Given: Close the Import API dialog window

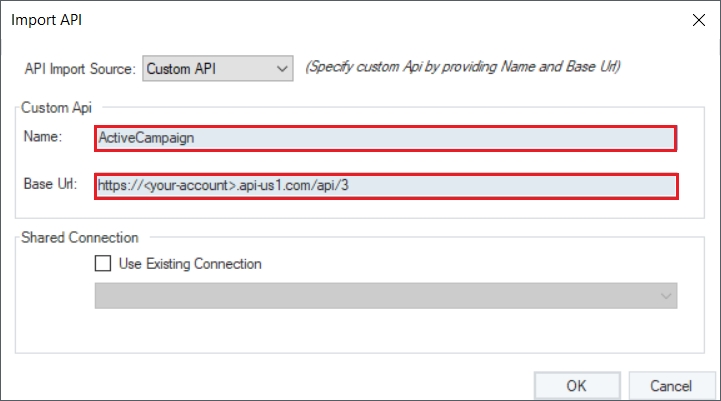Looking at the screenshot, I should coord(696,18).
